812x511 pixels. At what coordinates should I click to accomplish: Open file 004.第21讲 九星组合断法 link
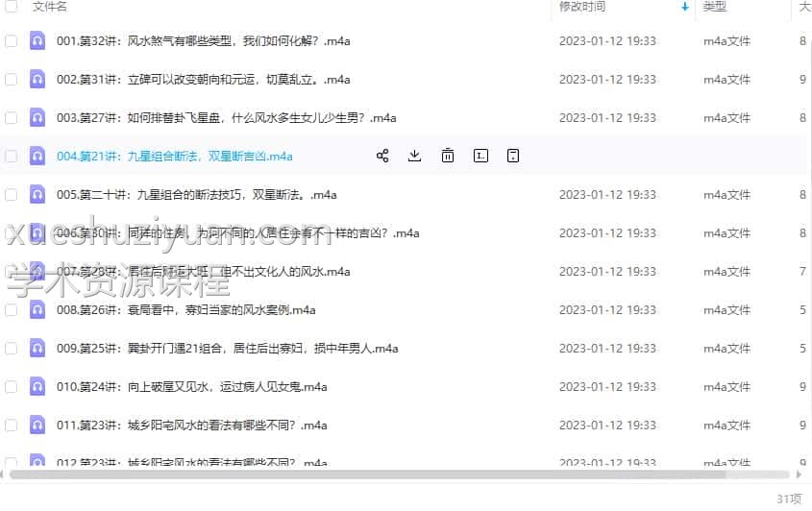click(175, 157)
